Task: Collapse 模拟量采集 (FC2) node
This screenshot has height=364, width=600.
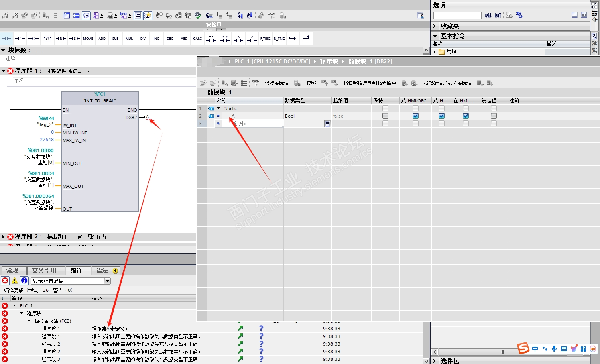Action: click(29, 321)
